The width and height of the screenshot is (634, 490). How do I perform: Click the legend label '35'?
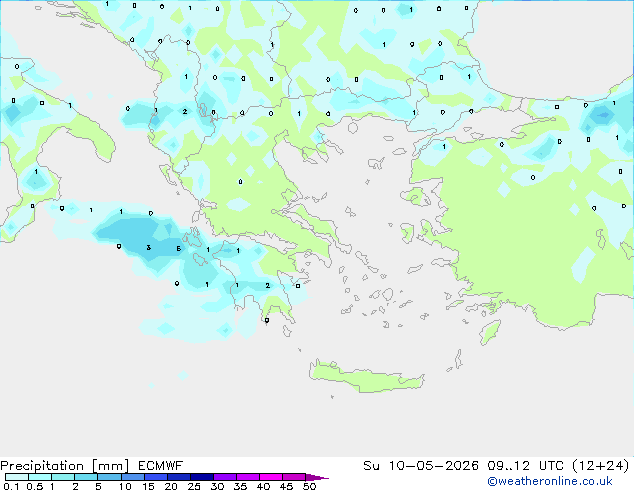(x=240, y=486)
